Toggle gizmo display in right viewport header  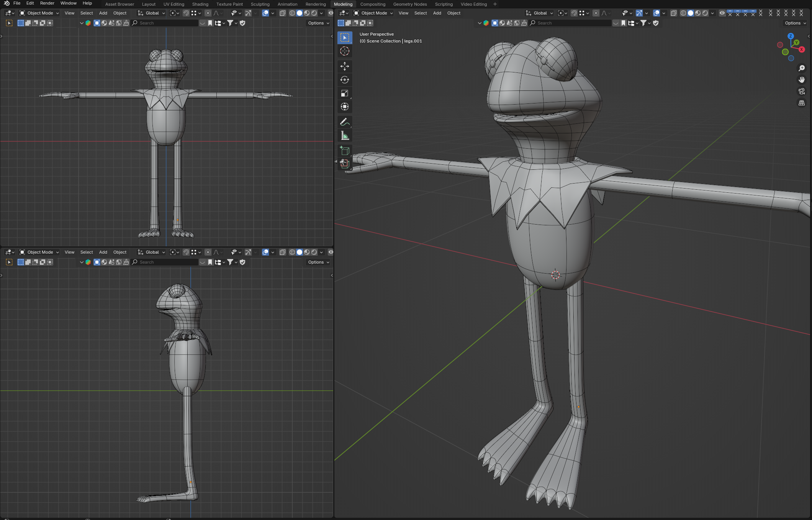pos(639,13)
